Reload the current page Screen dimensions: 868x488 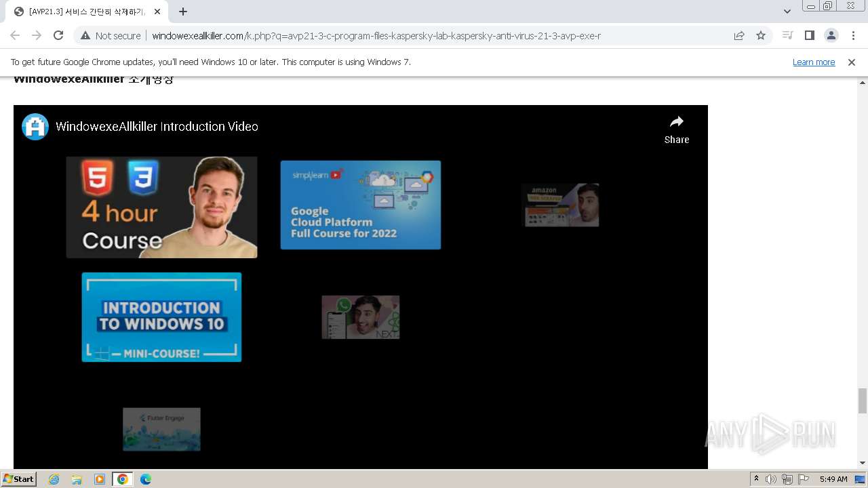point(58,36)
